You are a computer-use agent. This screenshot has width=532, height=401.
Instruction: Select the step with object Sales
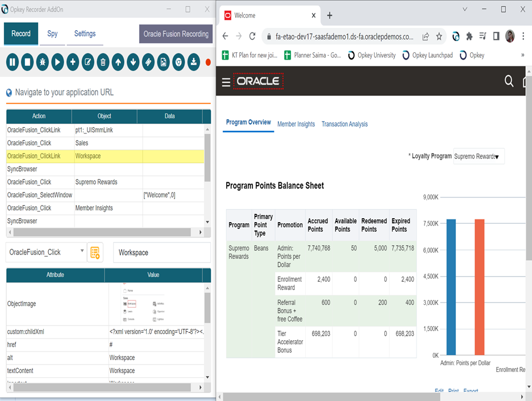[x=105, y=143]
